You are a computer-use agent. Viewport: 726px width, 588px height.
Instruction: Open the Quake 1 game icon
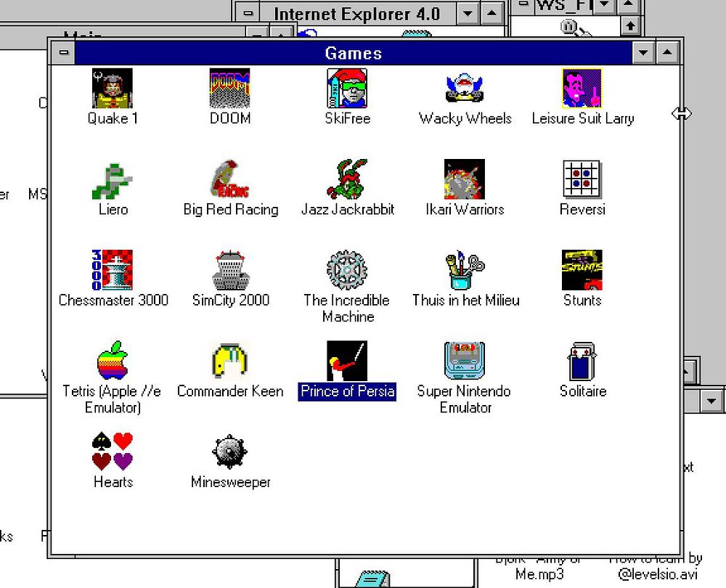pos(113,88)
